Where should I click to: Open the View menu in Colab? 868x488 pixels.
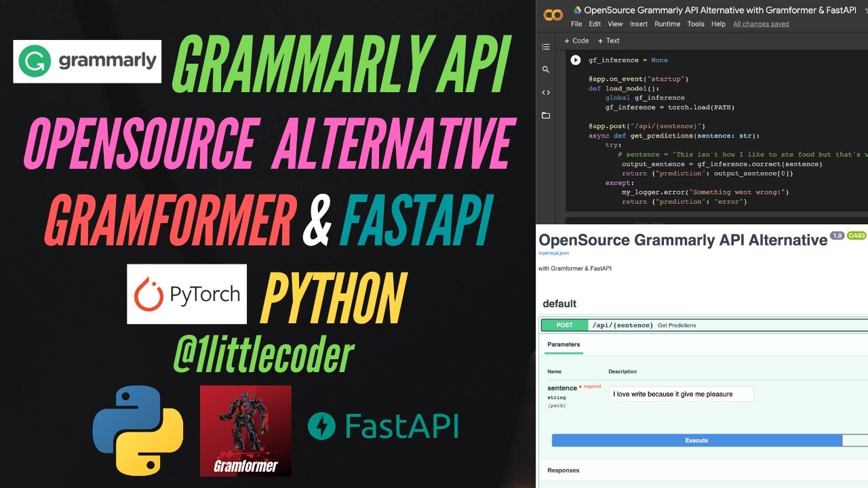pyautogui.click(x=615, y=24)
